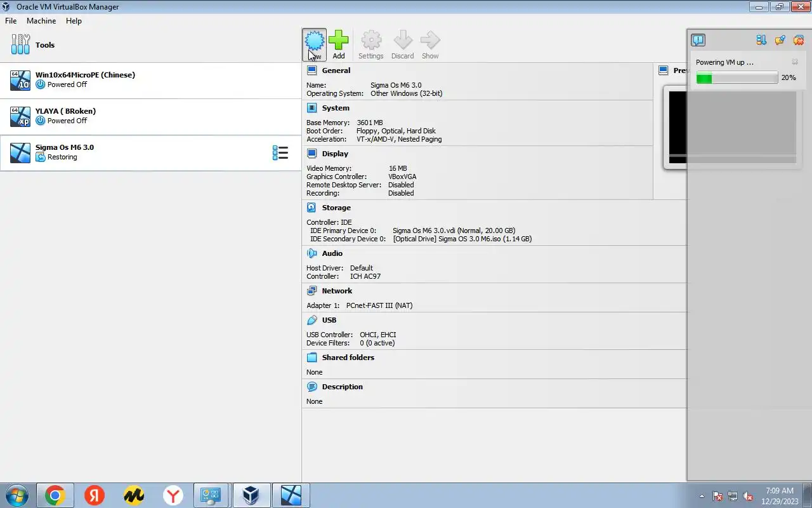Open Sigma Os M6 3.0 machine tools menu icon

pyautogui.click(x=280, y=152)
